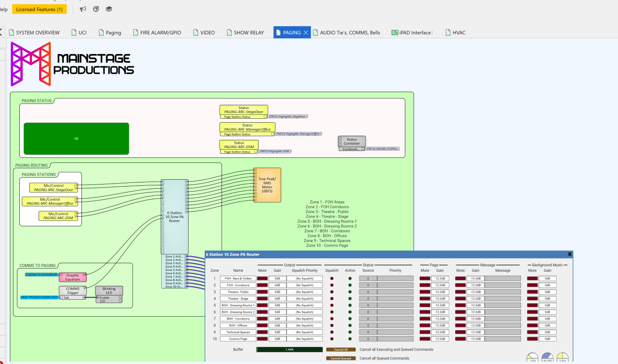
Task: Switch to the SYSTEM OVERVIEW tab
Action: tap(34, 32)
